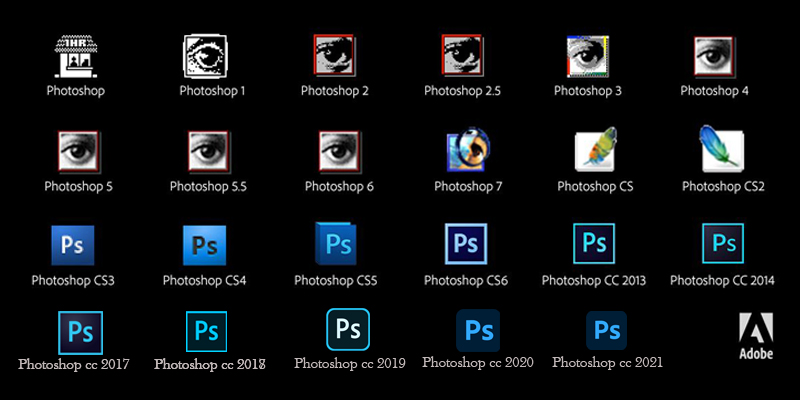Click the Photoshop cc 2018 icon
This screenshot has height=400, width=800.
pos(207,332)
